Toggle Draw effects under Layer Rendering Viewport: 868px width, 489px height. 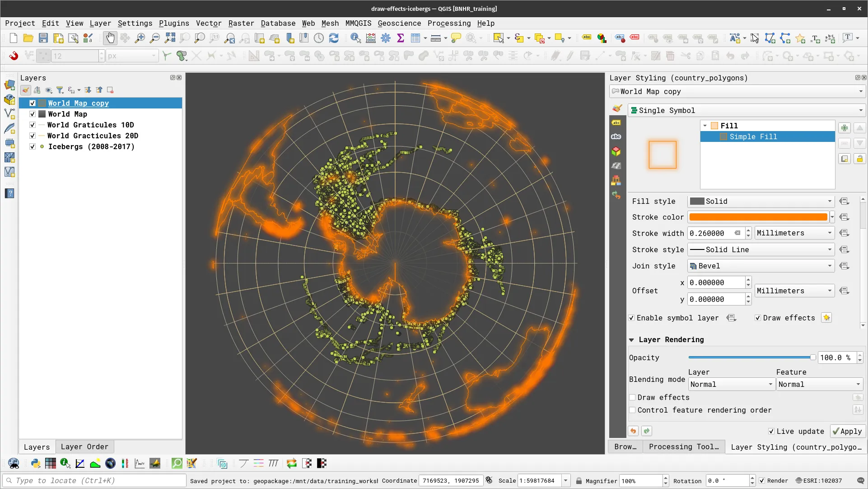pos(633,397)
